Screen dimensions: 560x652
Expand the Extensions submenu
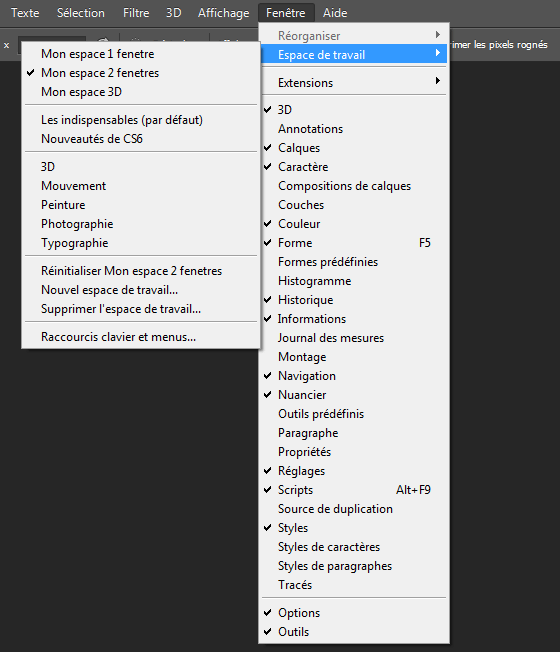pos(354,82)
